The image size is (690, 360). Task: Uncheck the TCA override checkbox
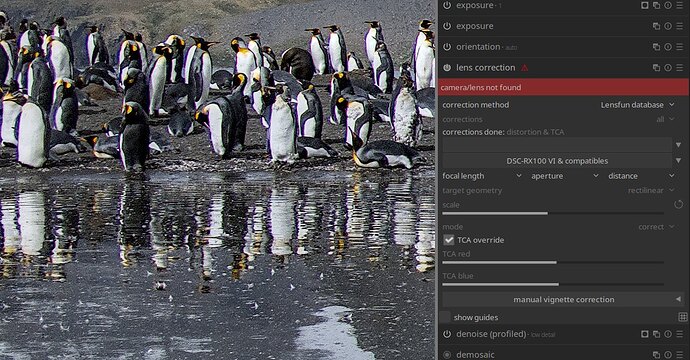(448, 240)
